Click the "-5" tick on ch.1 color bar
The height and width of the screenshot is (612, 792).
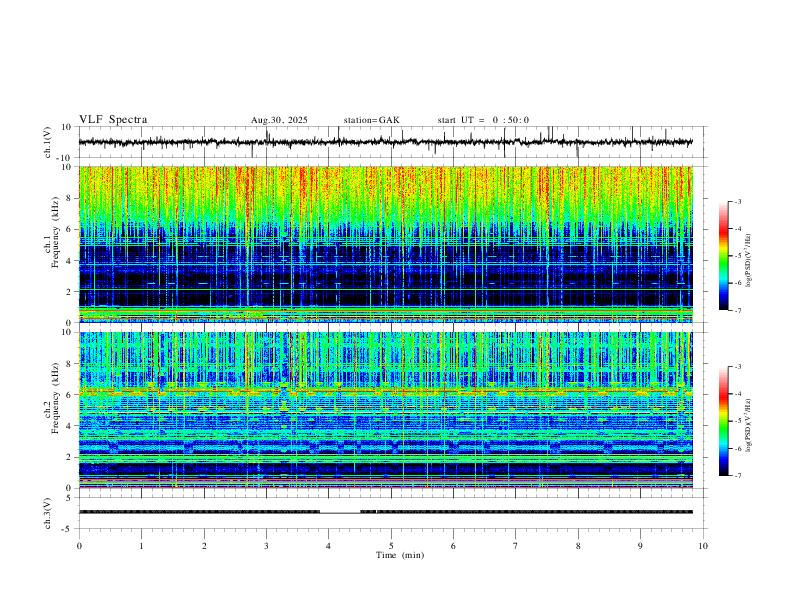point(738,256)
